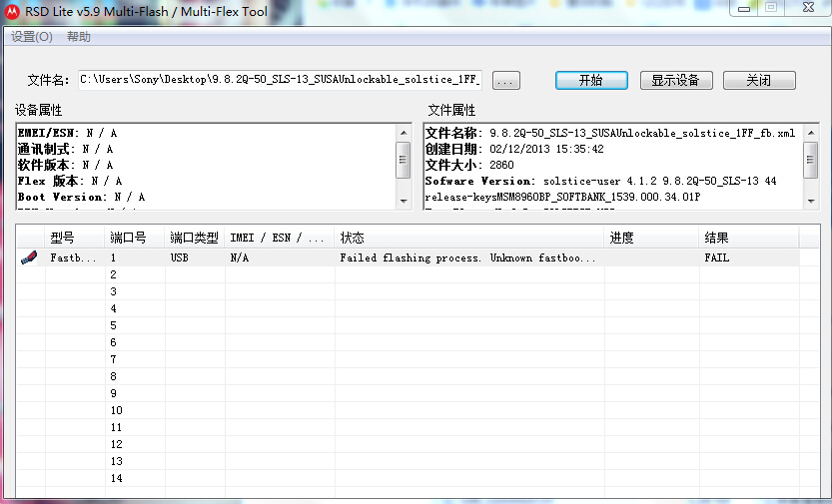Click the Flex 版本 N / A line
This screenshot has width=832, height=504.
coord(70,181)
